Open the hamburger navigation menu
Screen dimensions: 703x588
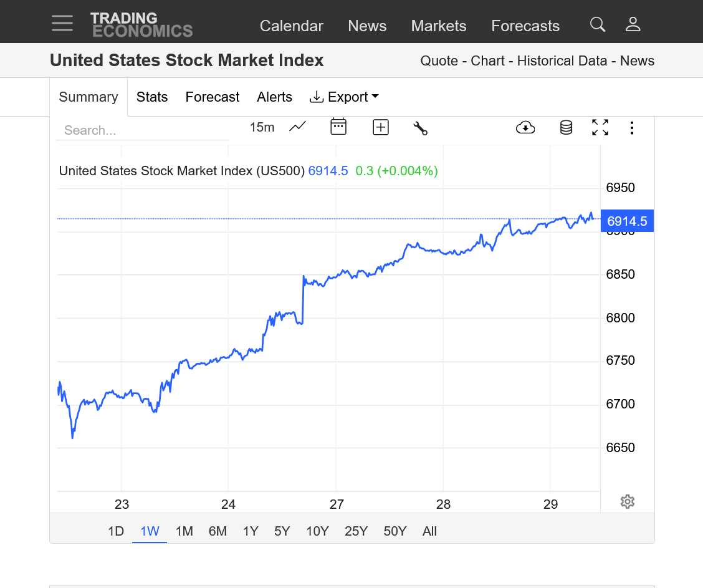[62, 24]
